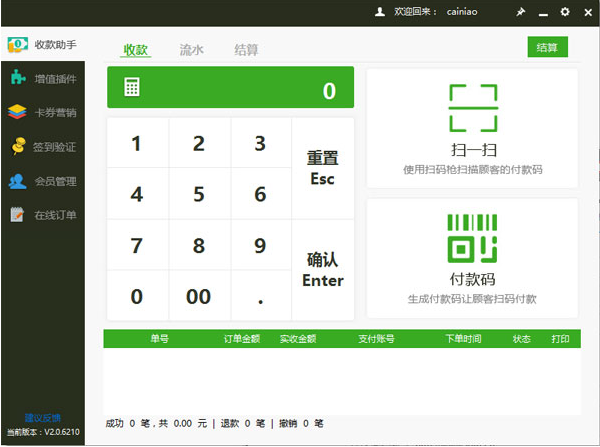
Task: Switch to the 流水 tab
Action: point(191,50)
